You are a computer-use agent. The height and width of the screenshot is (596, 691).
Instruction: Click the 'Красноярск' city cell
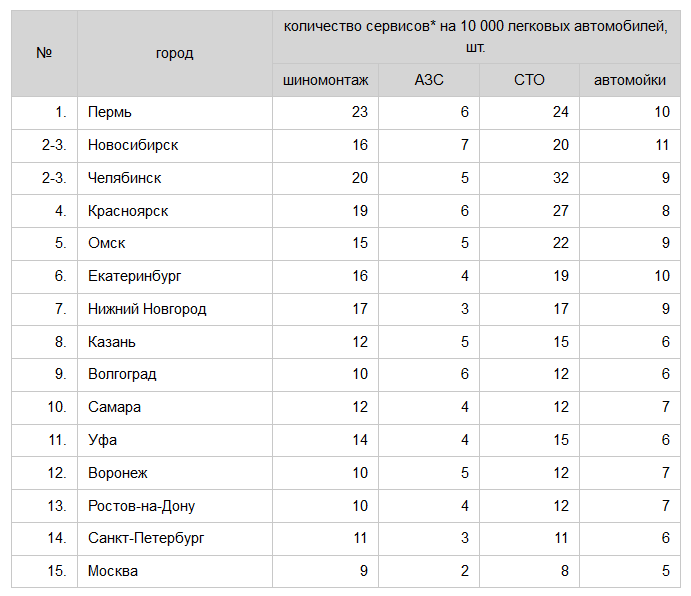pyautogui.click(x=128, y=211)
